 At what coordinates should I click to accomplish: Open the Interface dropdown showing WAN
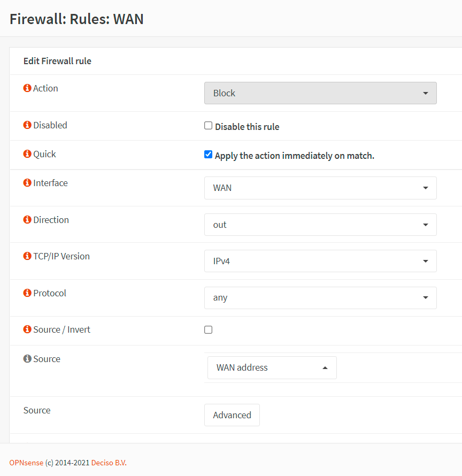320,188
